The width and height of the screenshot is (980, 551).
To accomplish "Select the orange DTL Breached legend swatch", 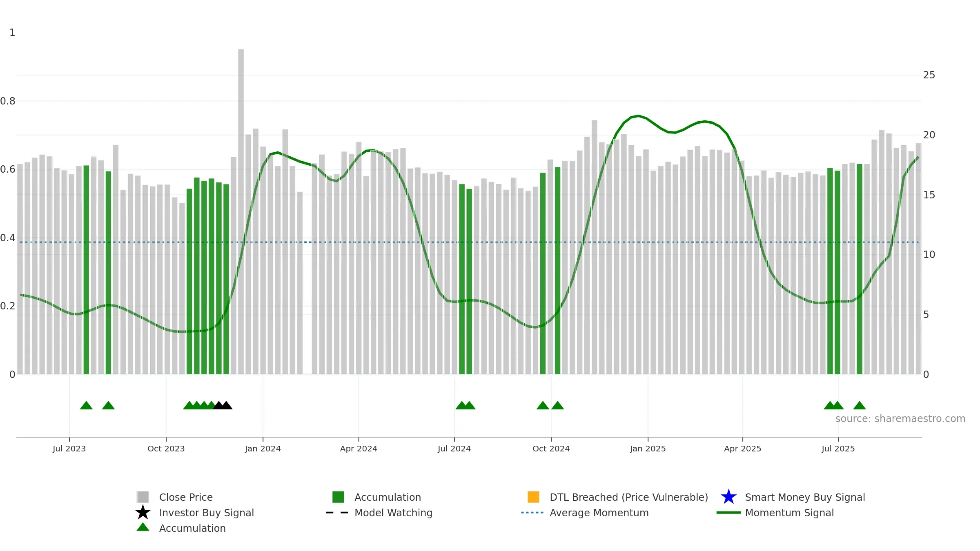I will tap(533, 497).
